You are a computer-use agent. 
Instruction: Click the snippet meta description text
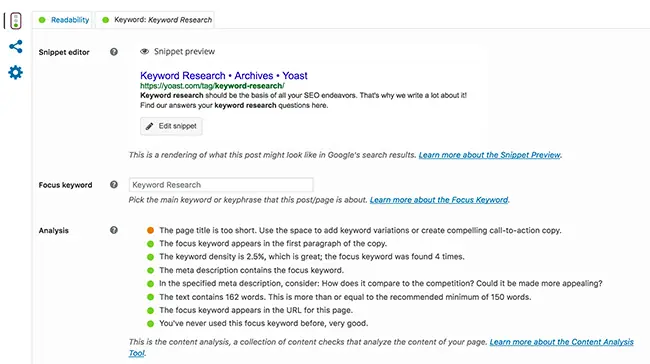pyautogui.click(x=303, y=100)
